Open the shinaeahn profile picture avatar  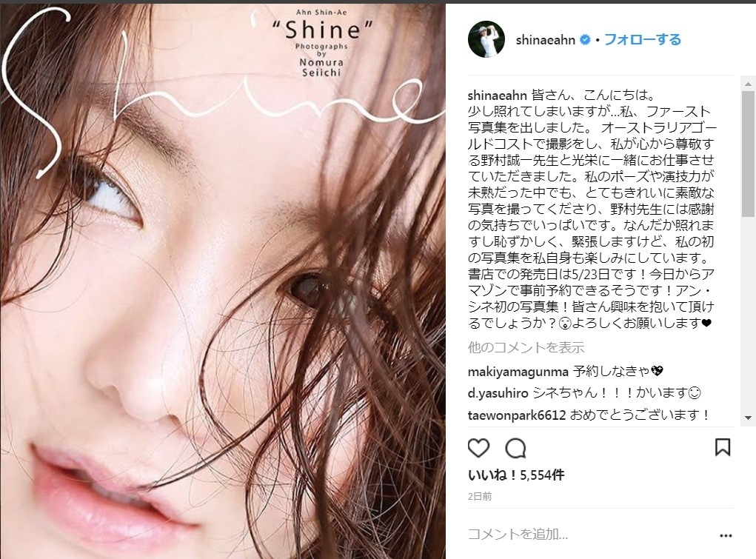click(x=486, y=39)
